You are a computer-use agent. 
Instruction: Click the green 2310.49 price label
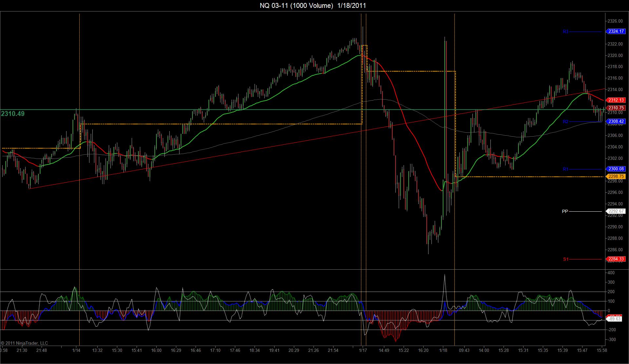click(x=13, y=114)
